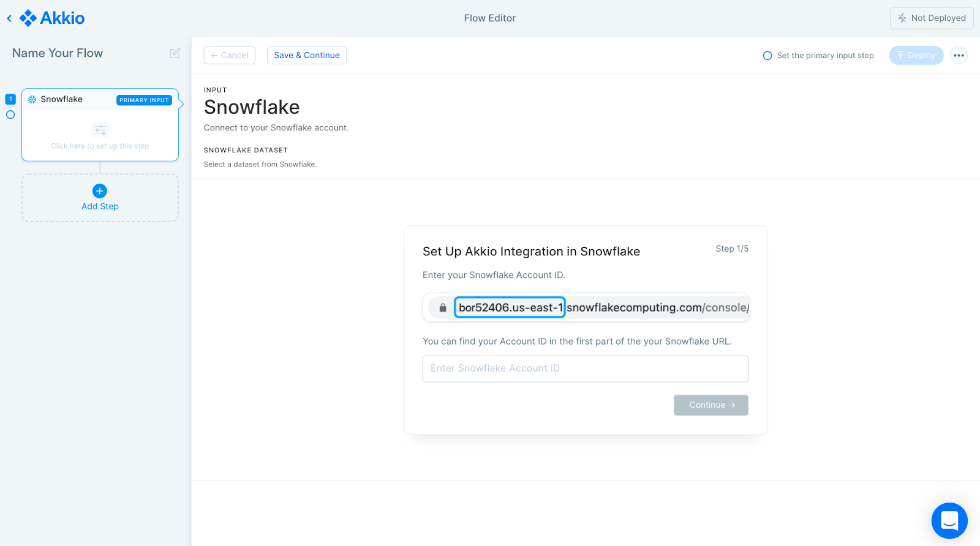
Task: Click the Not Deployed status indicator
Action: click(932, 18)
